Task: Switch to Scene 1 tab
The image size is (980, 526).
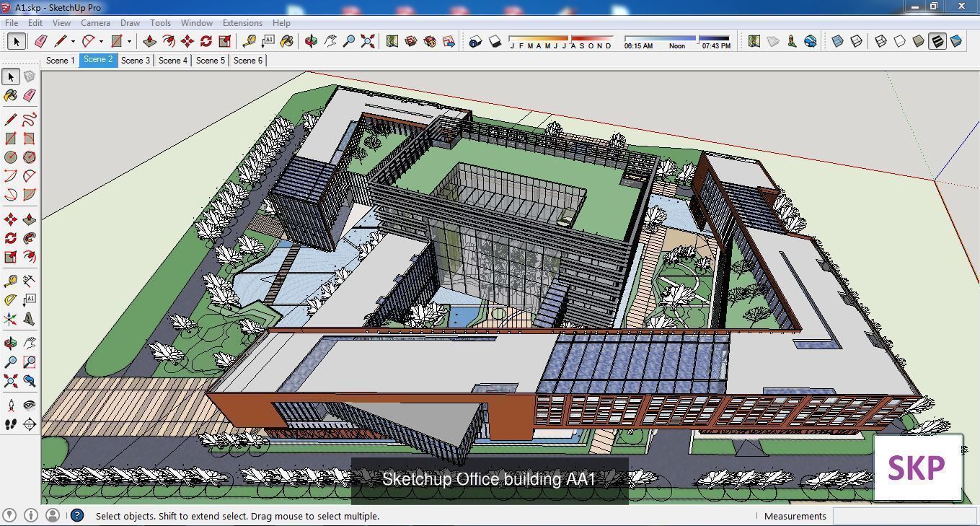Action: [61, 61]
